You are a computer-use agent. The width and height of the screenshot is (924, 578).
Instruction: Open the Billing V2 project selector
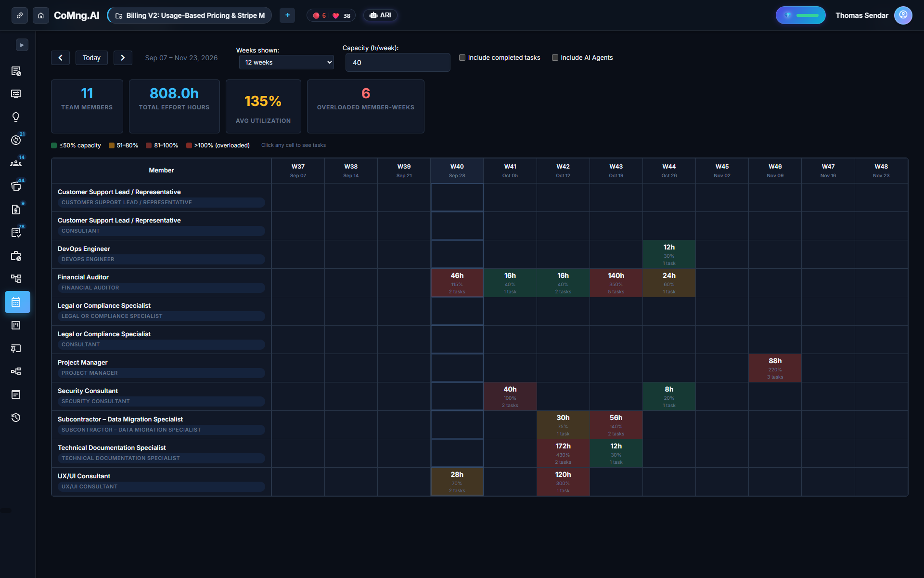[190, 15]
